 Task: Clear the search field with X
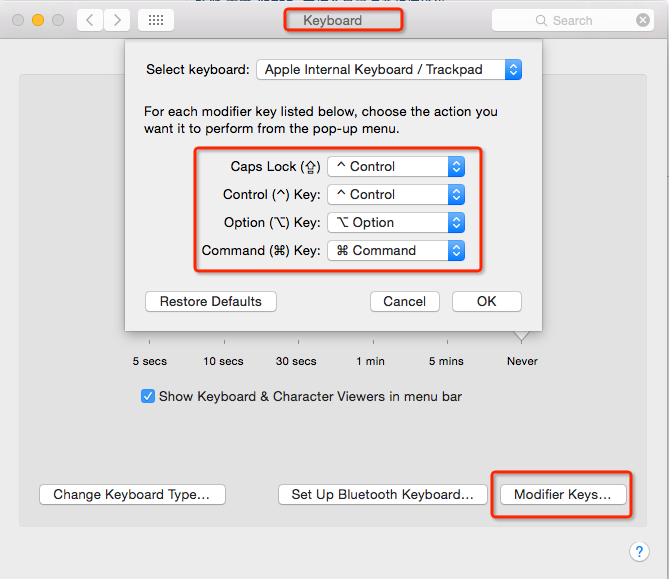point(643,20)
